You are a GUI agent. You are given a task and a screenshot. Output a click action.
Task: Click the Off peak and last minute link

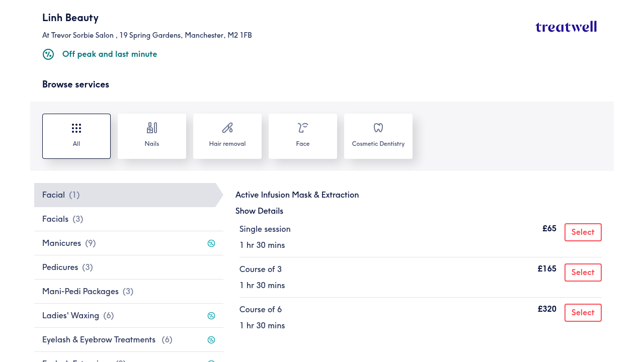pos(110,54)
